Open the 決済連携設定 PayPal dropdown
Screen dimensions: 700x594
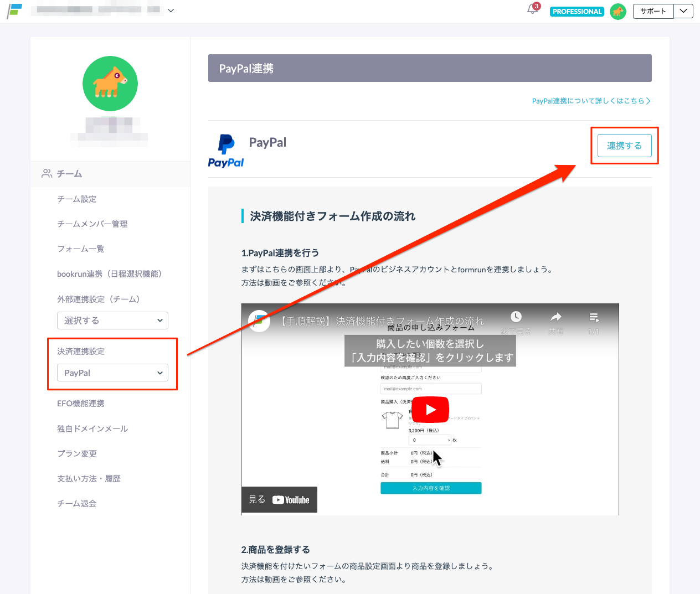pyautogui.click(x=112, y=373)
